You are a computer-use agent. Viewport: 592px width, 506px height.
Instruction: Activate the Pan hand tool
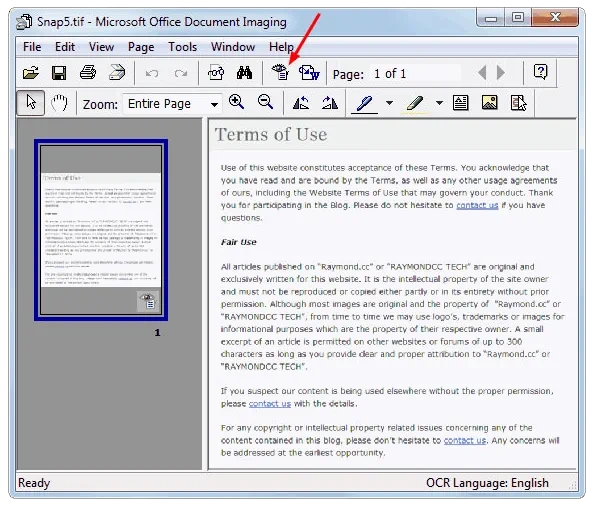click(x=59, y=103)
